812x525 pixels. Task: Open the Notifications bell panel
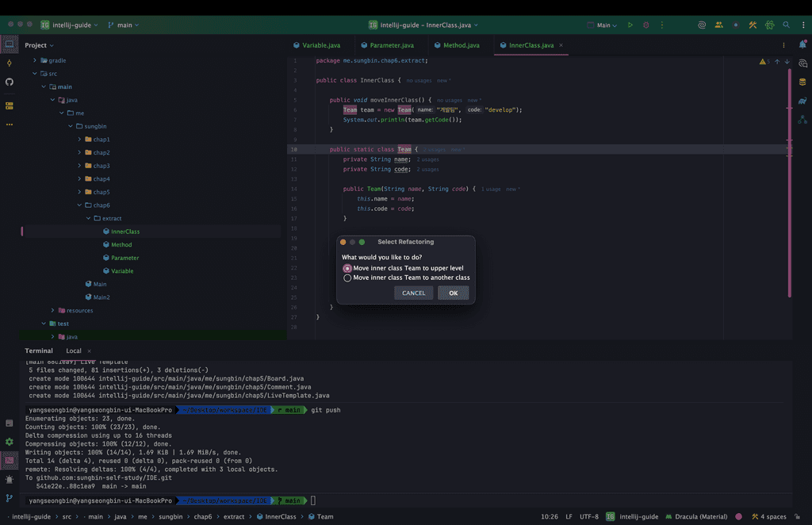pos(802,45)
